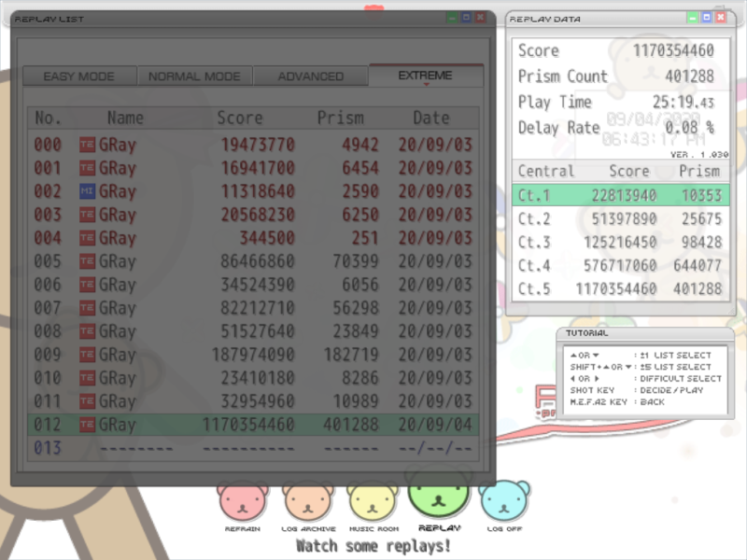The height and width of the screenshot is (560, 747).
Task: Select replay 003 with score 20568230
Action: [x=253, y=215]
